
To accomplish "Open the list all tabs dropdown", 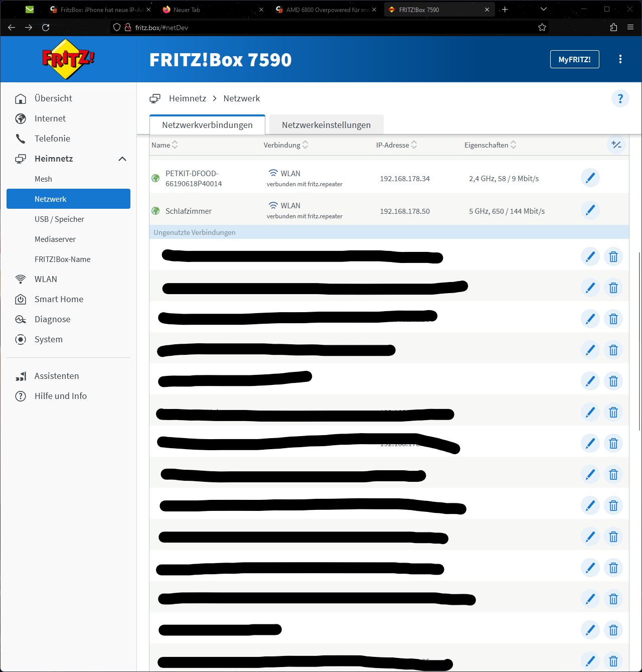I will pos(544,10).
